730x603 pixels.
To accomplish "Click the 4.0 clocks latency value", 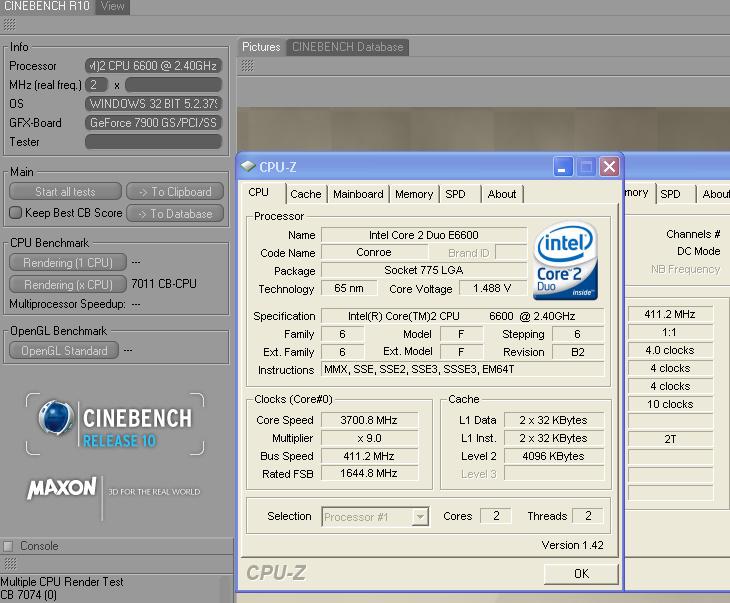I will tap(670, 350).
